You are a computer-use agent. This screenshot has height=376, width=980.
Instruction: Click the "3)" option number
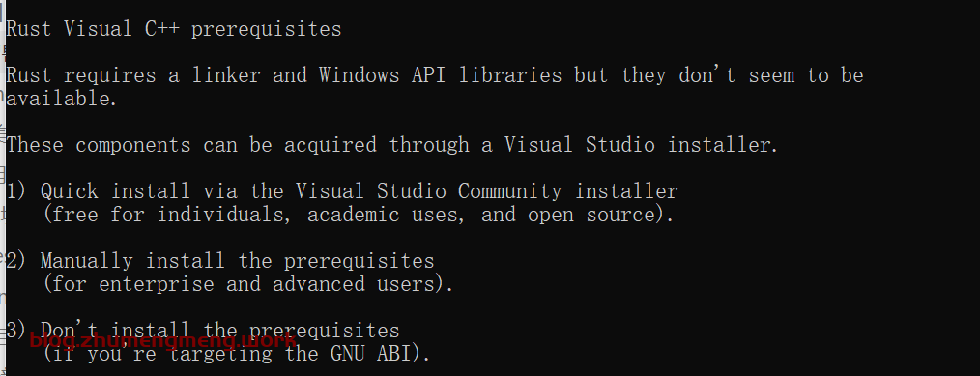[16, 330]
